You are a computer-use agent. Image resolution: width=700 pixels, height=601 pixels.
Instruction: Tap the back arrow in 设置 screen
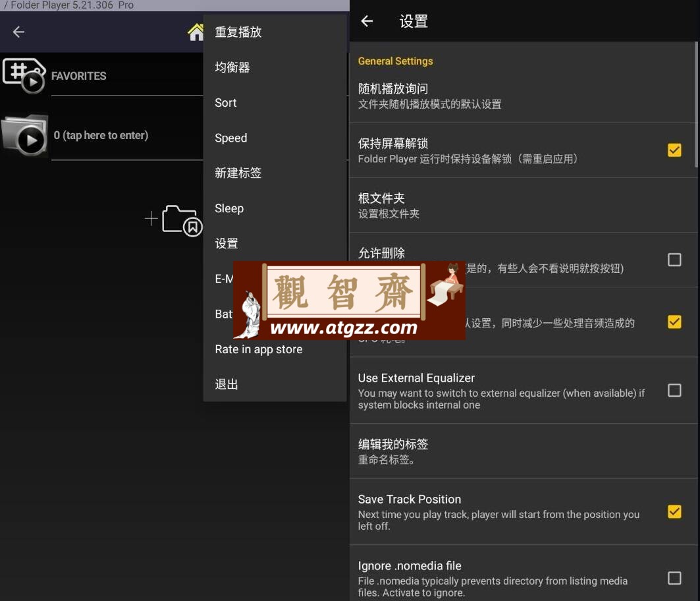pyautogui.click(x=367, y=21)
